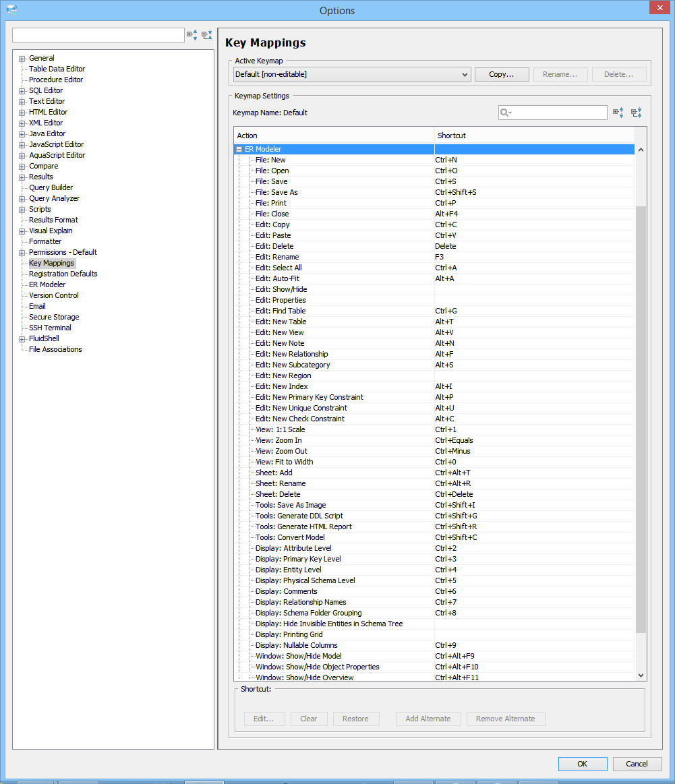Dismiss dialog with Cancel button

point(637,764)
